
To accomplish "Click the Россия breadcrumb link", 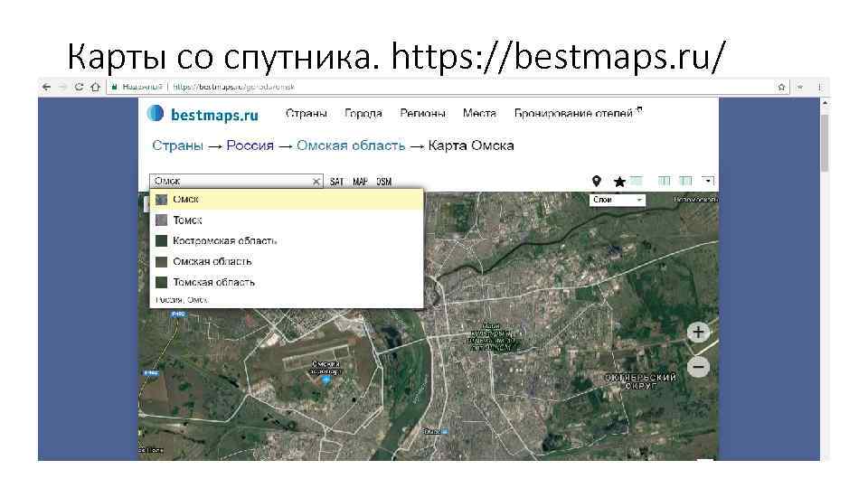I will click(250, 145).
